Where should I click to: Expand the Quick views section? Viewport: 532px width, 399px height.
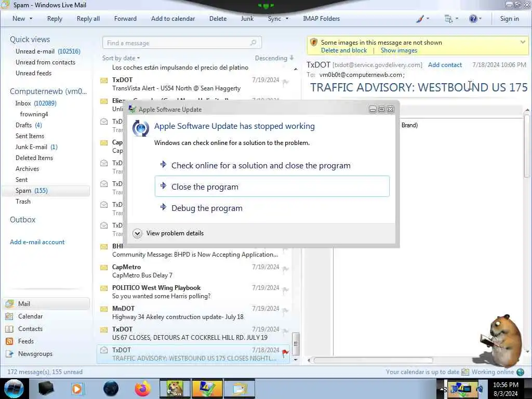[30, 39]
